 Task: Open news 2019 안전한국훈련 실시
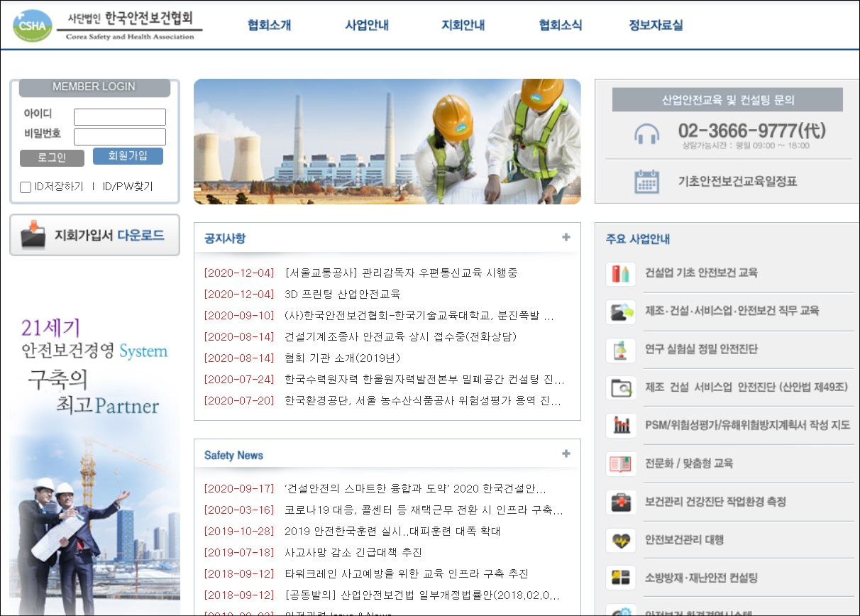[x=392, y=531]
